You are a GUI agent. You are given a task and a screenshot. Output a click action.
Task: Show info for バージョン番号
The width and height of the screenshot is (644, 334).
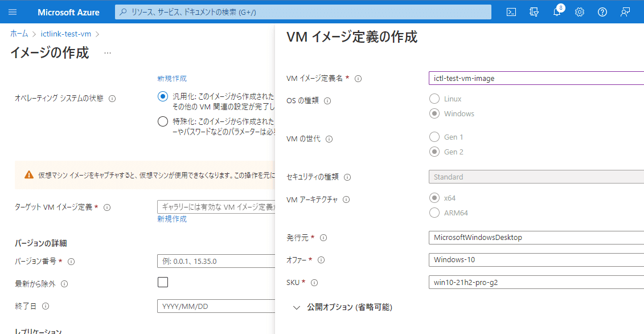pos(71,261)
